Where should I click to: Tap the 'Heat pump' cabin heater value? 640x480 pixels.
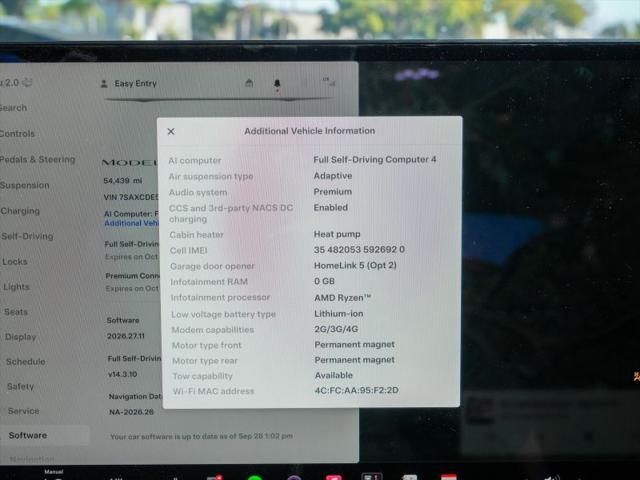(337, 234)
